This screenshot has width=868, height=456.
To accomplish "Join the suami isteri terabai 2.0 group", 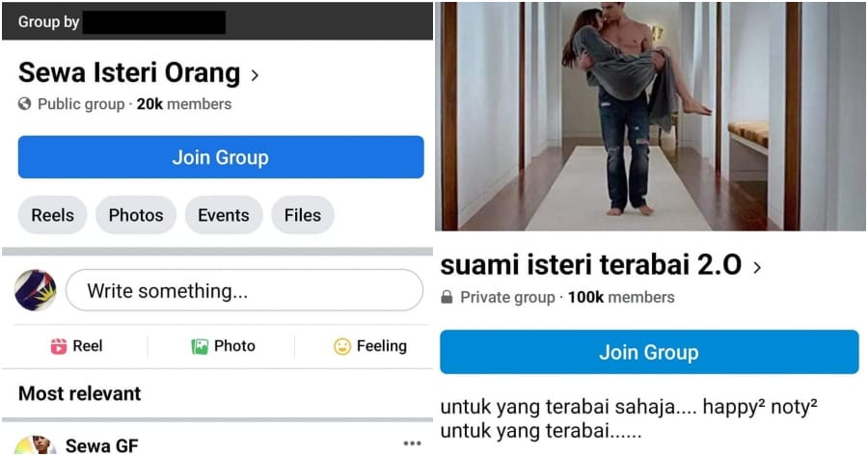I will [x=649, y=352].
